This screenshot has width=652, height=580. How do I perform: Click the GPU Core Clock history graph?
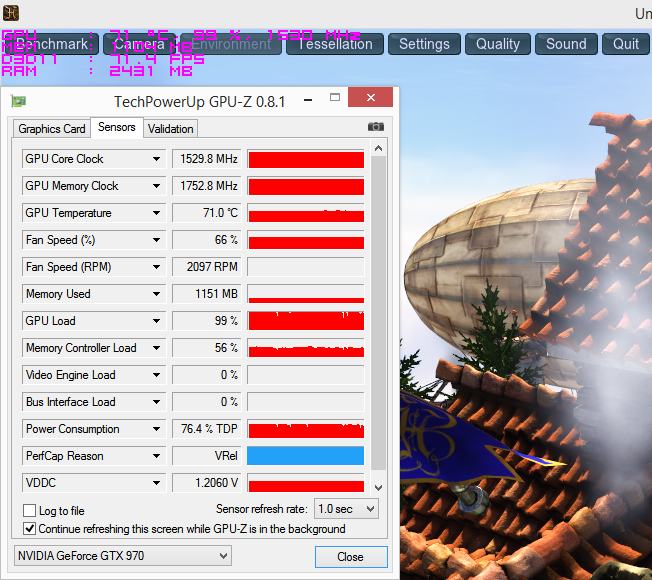pos(306,159)
